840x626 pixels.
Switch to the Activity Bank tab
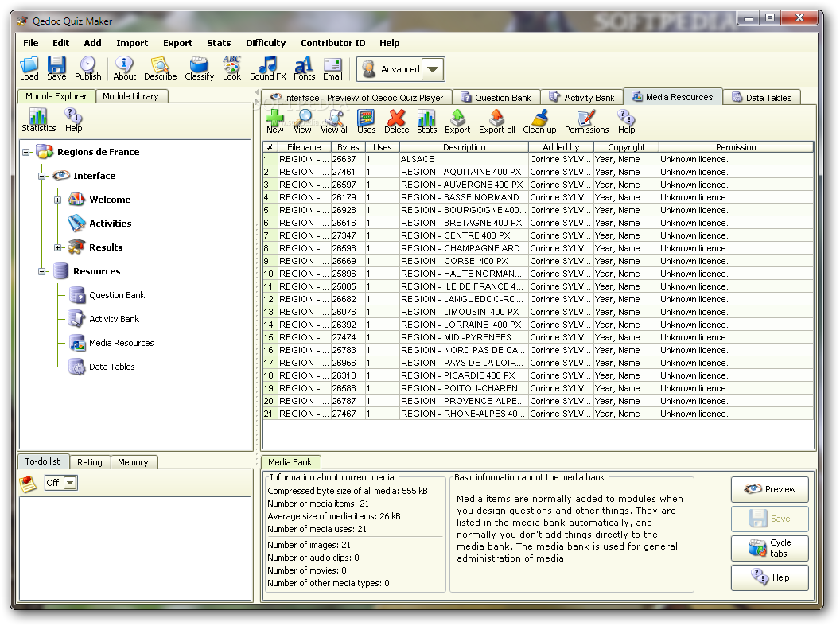point(582,98)
